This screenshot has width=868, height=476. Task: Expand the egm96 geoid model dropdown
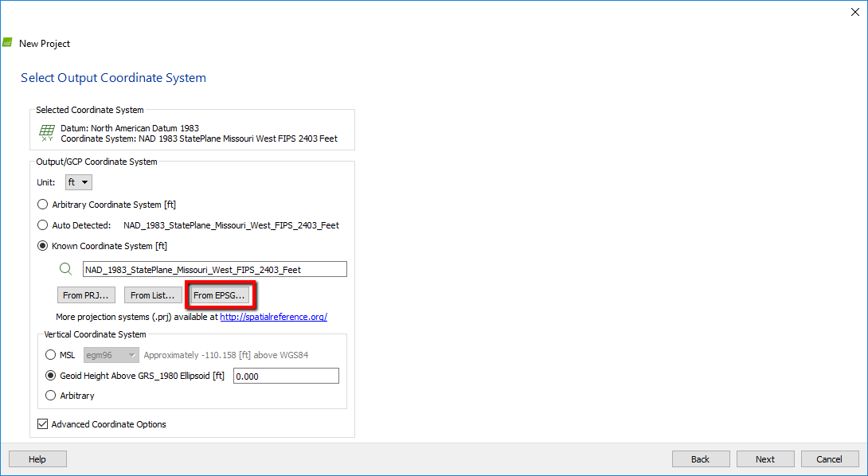pyautogui.click(x=111, y=355)
